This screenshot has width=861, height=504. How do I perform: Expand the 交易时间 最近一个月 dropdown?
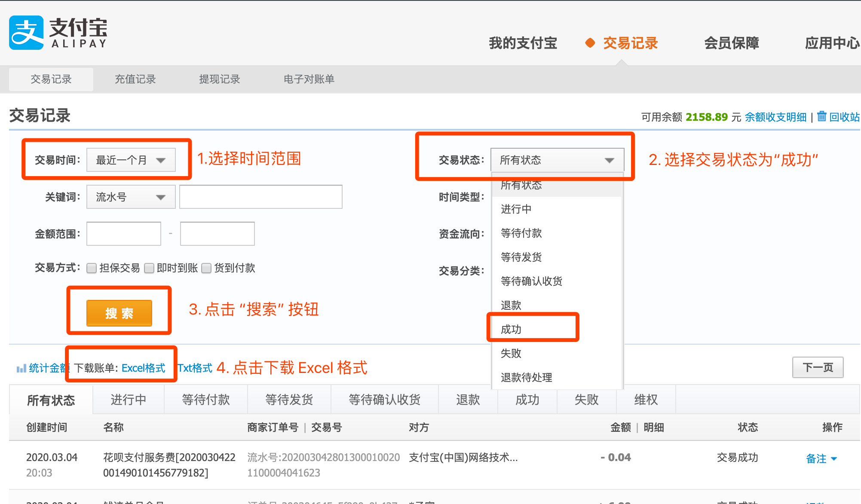point(131,160)
